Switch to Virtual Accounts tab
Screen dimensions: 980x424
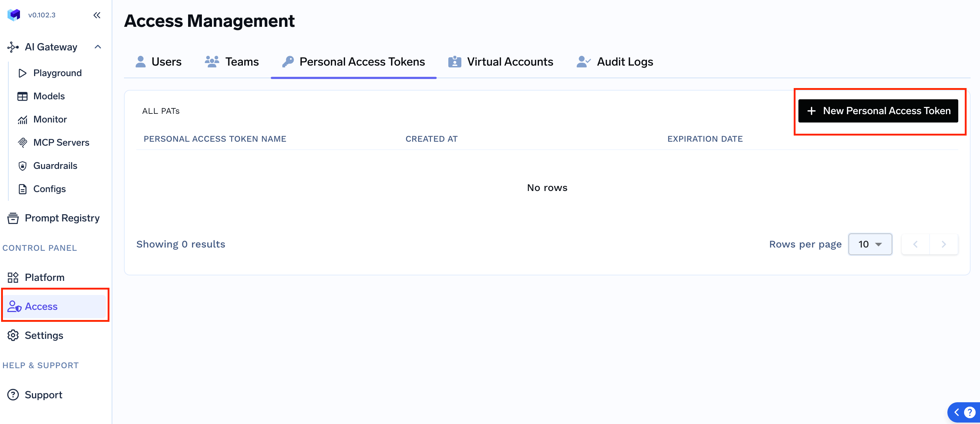tap(501, 62)
